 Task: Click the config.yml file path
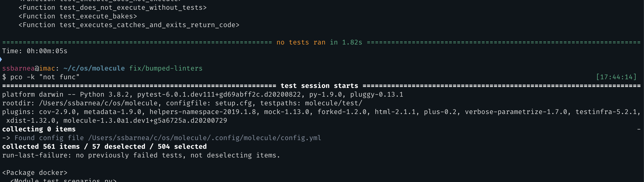click(204, 138)
